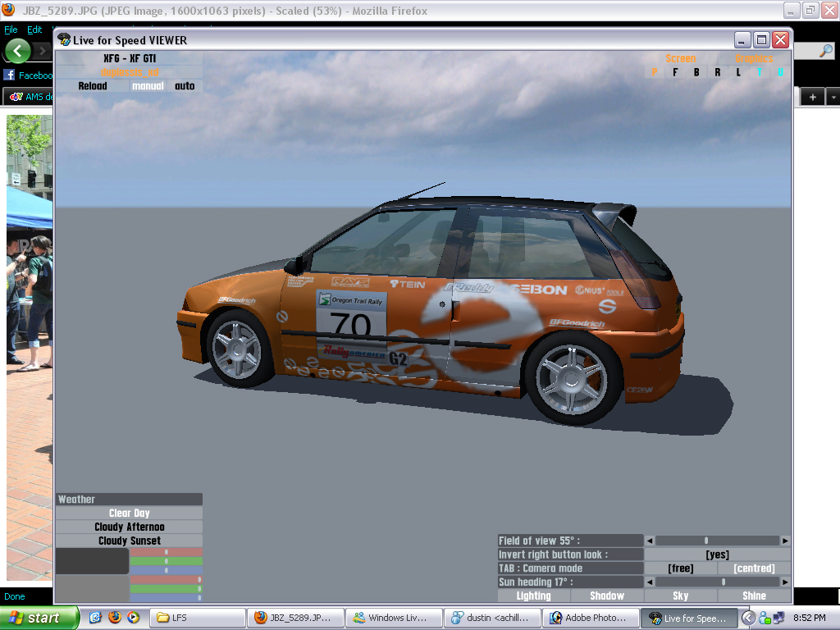This screenshot has width=840, height=630.
Task: Decrease field of view with left arrow
Action: 650,541
